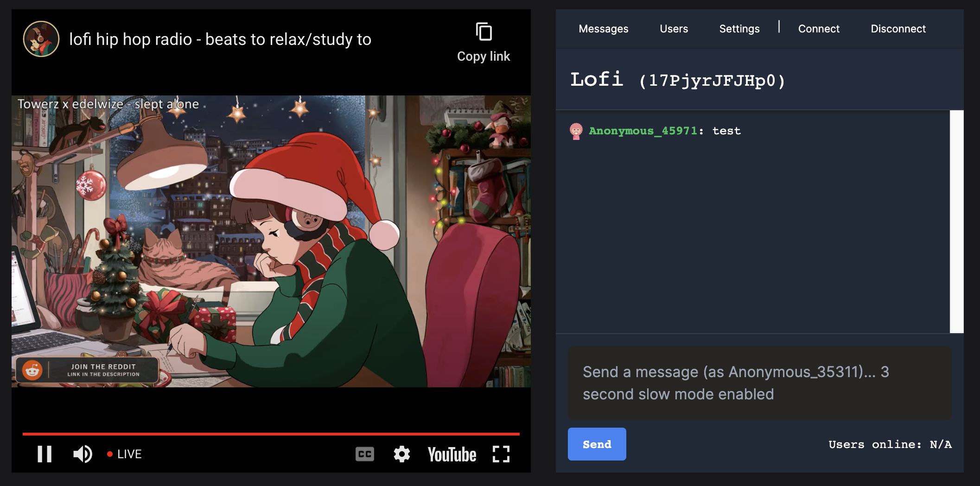Pause the lofi live stream

45,454
